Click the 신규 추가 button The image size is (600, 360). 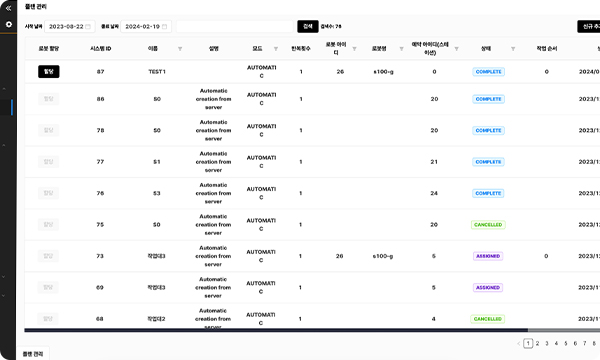(x=589, y=26)
